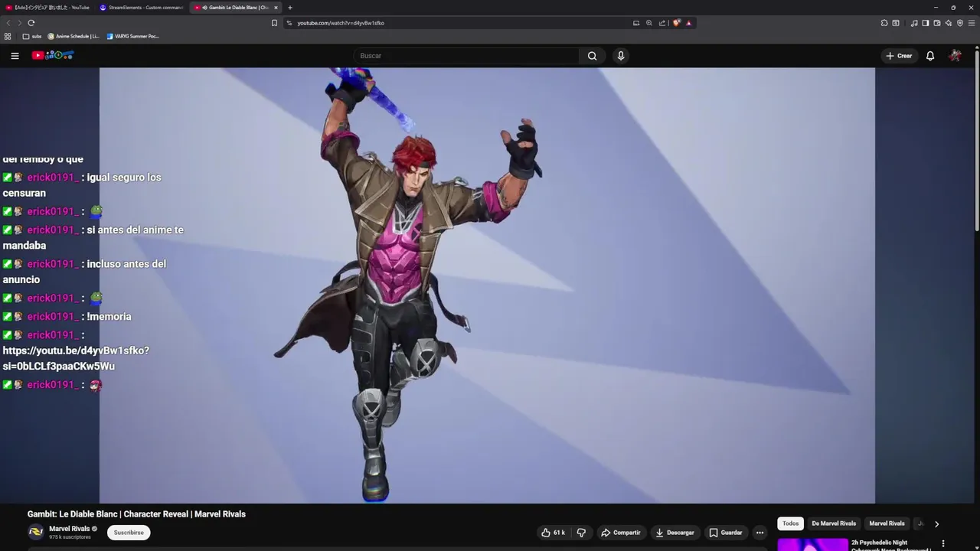Image resolution: width=980 pixels, height=551 pixels.
Task: Click chat message '!memoria'
Action: coord(109,316)
